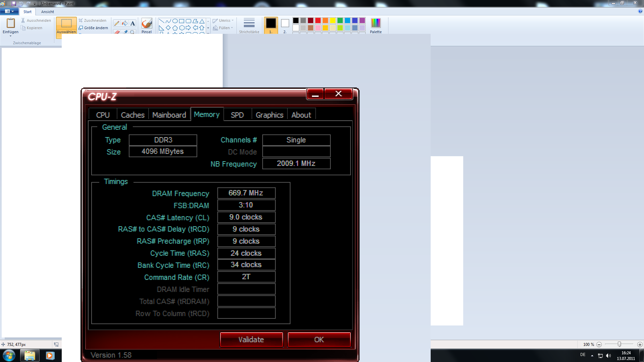644x362 pixels.
Task: Open the SPD tab in CPU-Z
Action: point(237,115)
